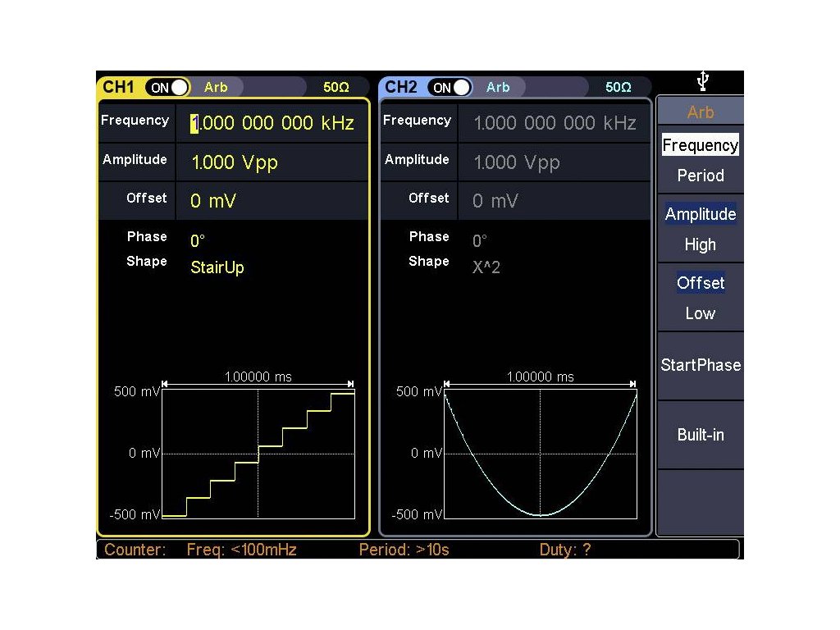Image resolution: width=840 pixels, height=630 pixels.
Task: Select the CH1 amplitude 1.000 Vpp value
Action: click(x=235, y=162)
